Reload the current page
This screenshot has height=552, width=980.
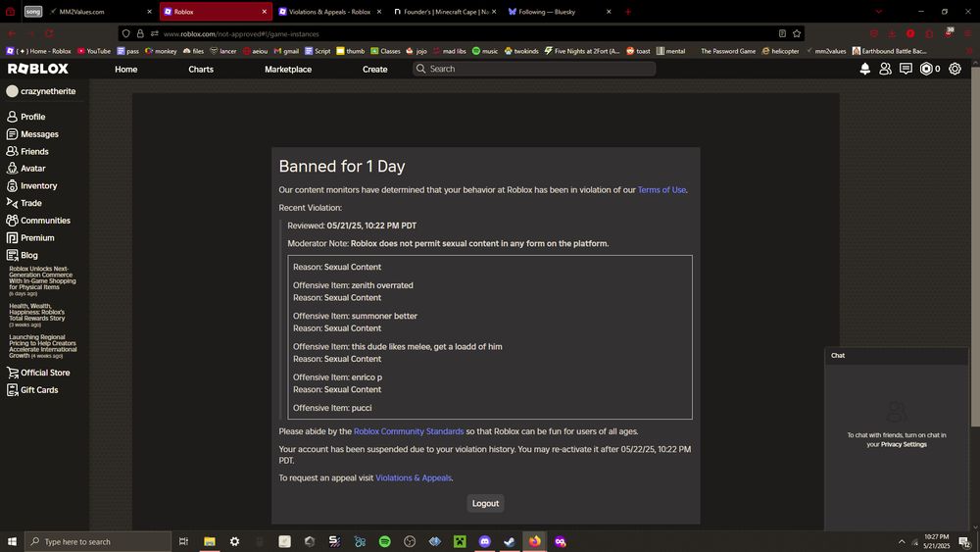(49, 33)
